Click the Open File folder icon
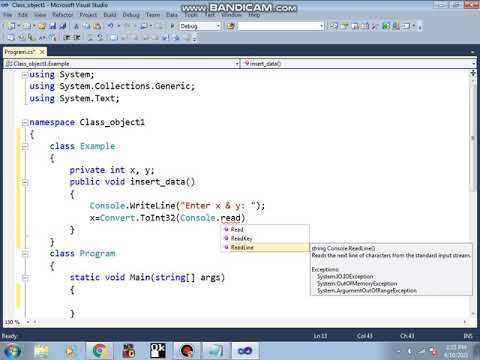 click(42, 26)
